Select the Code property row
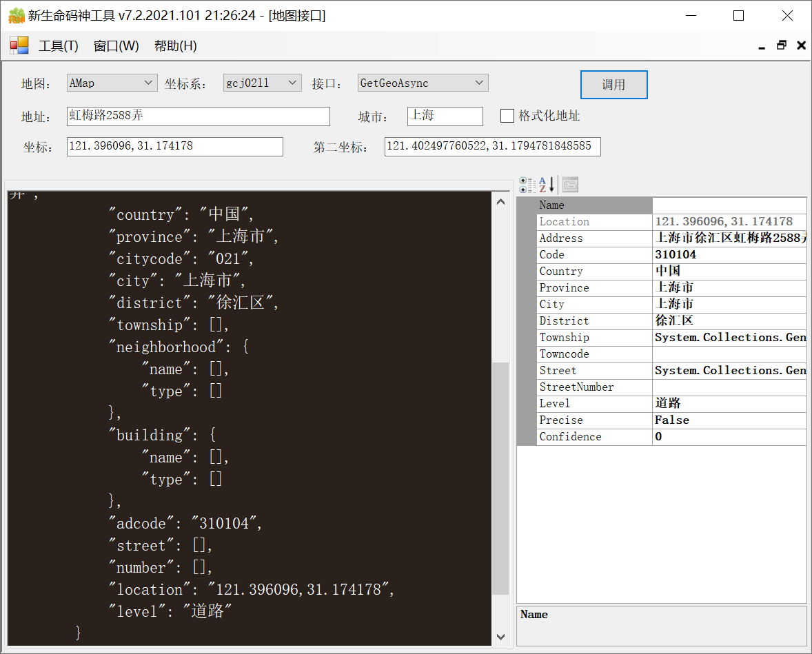 671,255
